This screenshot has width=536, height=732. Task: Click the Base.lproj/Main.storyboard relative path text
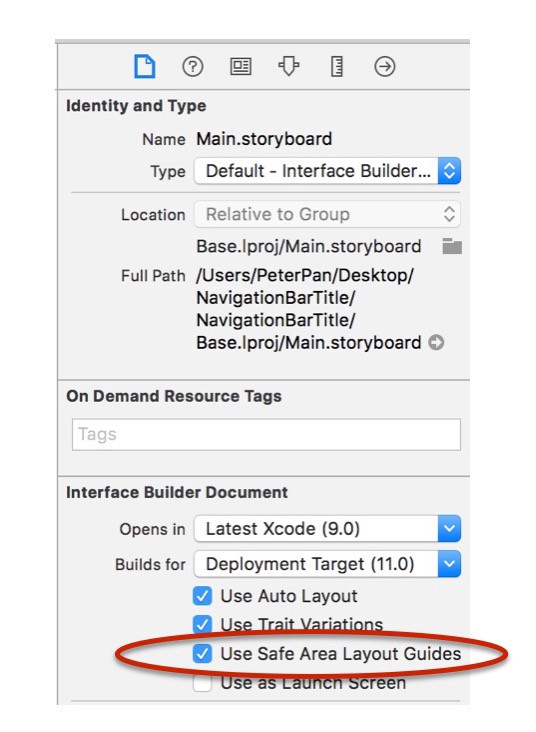[x=309, y=246]
